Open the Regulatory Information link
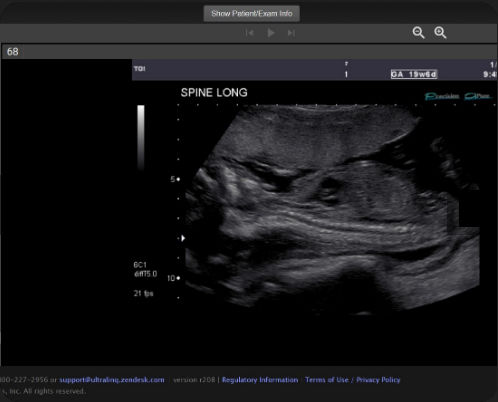498x402 pixels. pos(260,380)
